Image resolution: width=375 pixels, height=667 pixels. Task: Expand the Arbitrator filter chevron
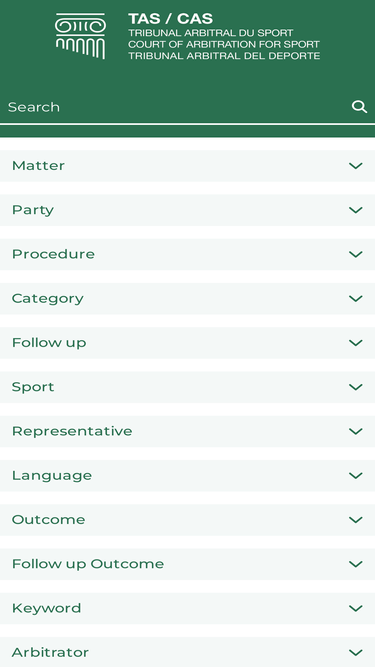[x=355, y=653]
